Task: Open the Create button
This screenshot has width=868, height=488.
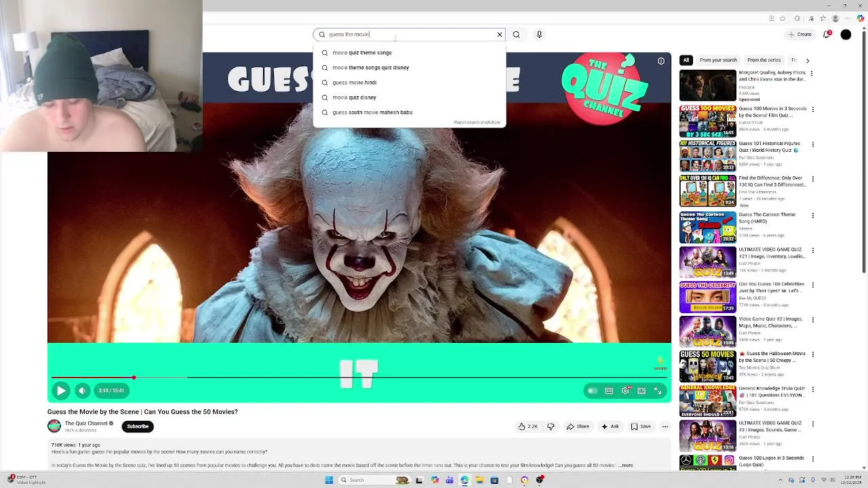Action: pos(800,35)
